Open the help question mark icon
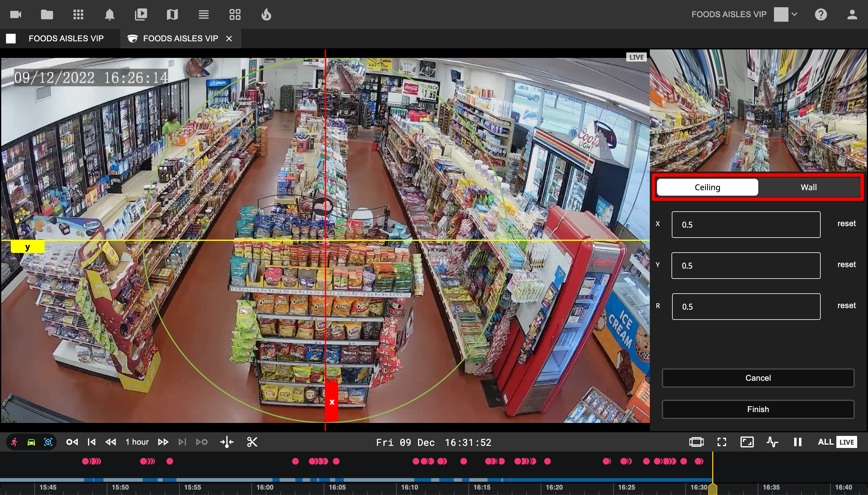This screenshot has width=868, height=495. [x=820, y=14]
